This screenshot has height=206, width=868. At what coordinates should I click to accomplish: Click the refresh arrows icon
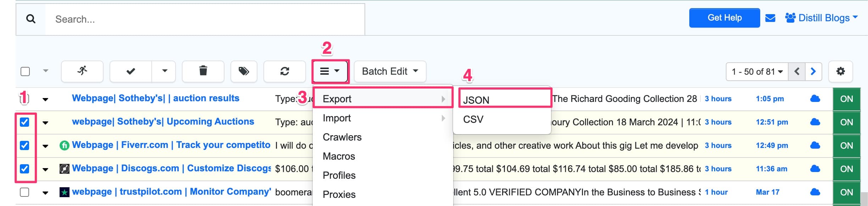pyautogui.click(x=284, y=71)
